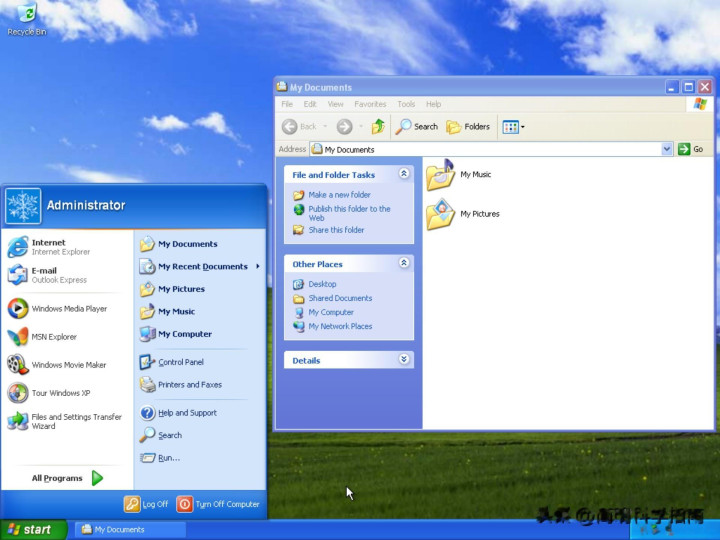Click the My Documents window title bar
The height and width of the screenshot is (540, 720).
coord(468,87)
